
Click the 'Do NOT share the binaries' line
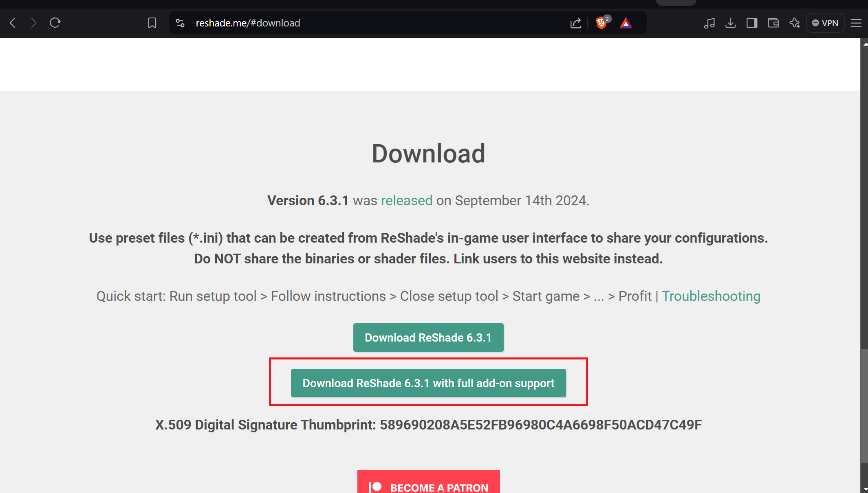[428, 259]
